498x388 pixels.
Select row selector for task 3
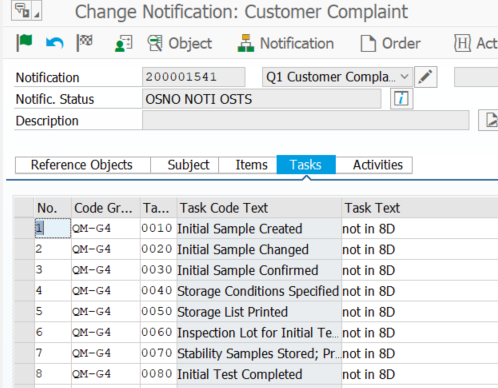point(24,270)
